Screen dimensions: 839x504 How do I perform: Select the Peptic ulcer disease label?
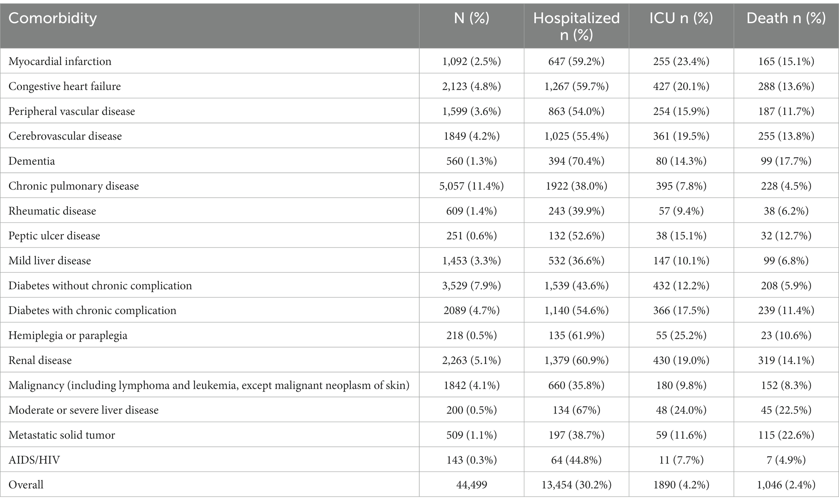pyautogui.click(x=54, y=236)
